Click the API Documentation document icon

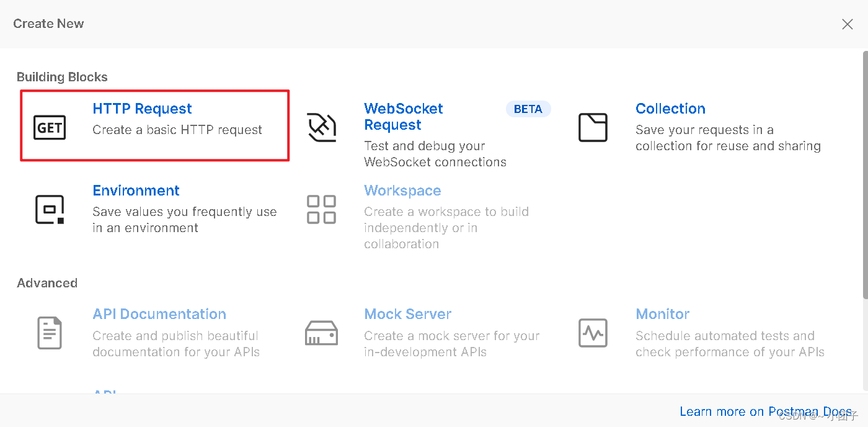(x=50, y=333)
